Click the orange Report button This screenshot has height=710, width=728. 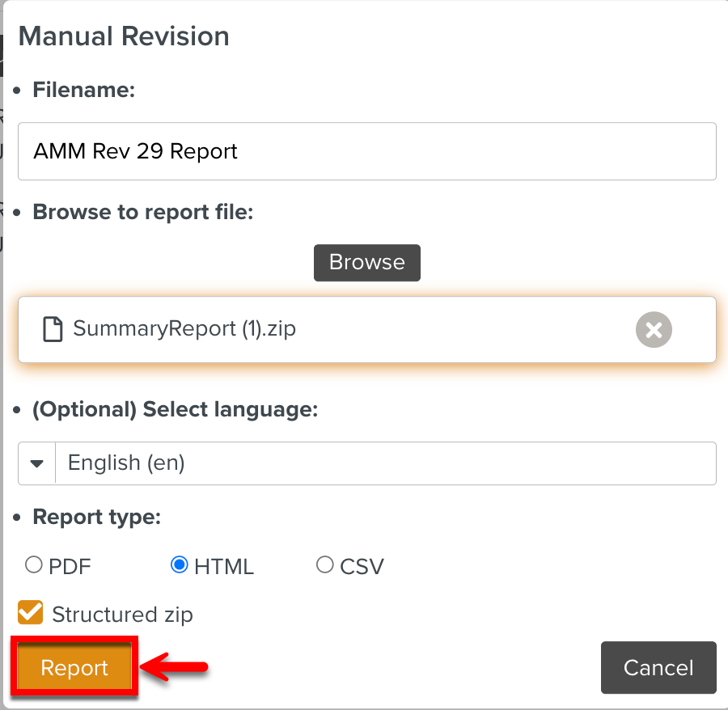click(74, 667)
